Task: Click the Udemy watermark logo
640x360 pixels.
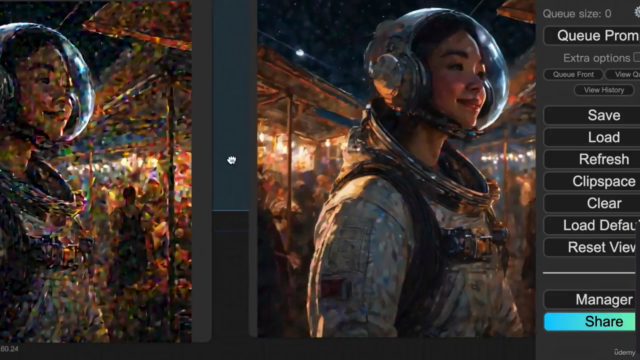Action: pyautogui.click(x=624, y=352)
